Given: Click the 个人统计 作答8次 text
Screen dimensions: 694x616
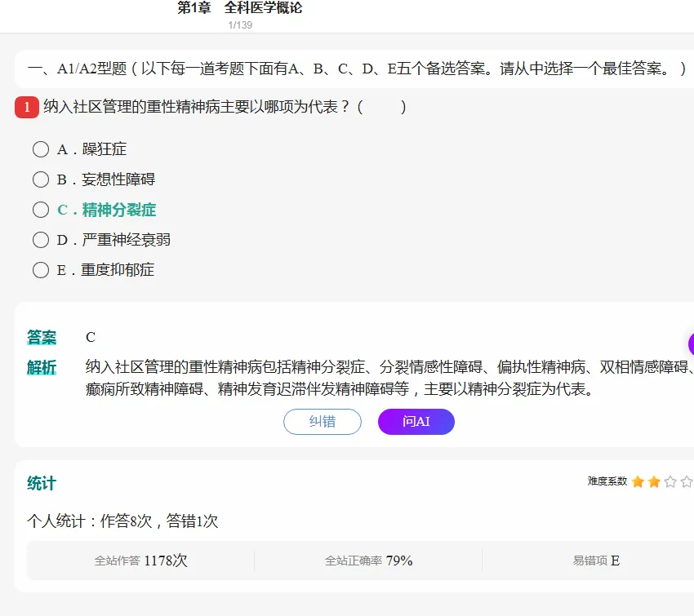Looking at the screenshot, I should [122, 521].
